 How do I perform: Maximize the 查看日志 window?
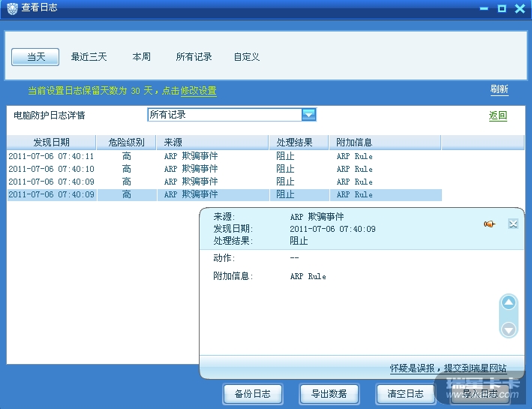(500, 8)
